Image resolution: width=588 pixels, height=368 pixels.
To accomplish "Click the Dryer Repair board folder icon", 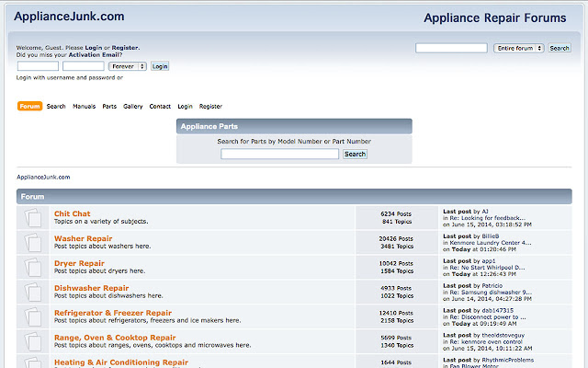I will click(x=33, y=267).
